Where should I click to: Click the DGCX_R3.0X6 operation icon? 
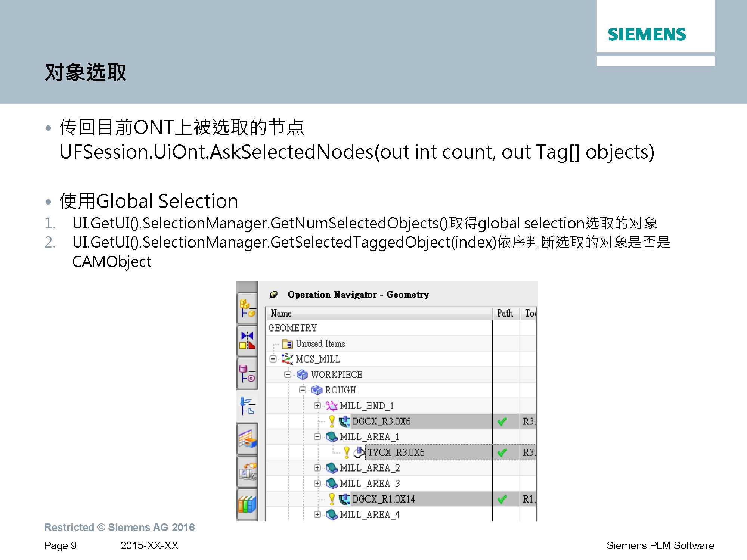point(344,421)
